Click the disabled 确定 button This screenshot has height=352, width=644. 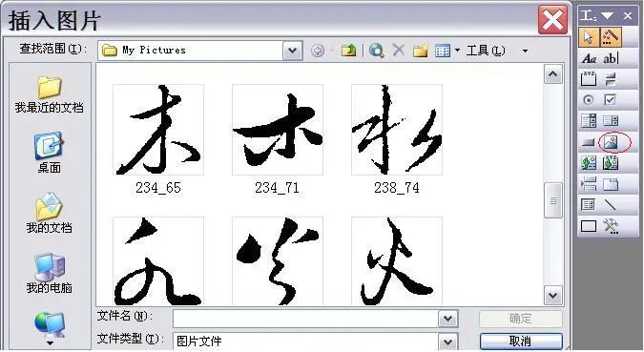point(520,319)
